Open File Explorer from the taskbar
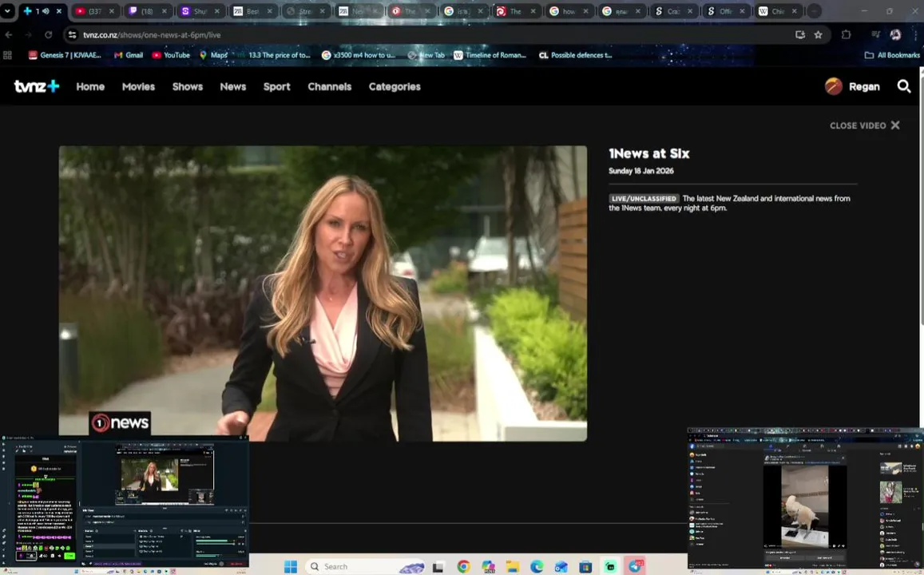This screenshot has height=575, width=924. point(513,567)
